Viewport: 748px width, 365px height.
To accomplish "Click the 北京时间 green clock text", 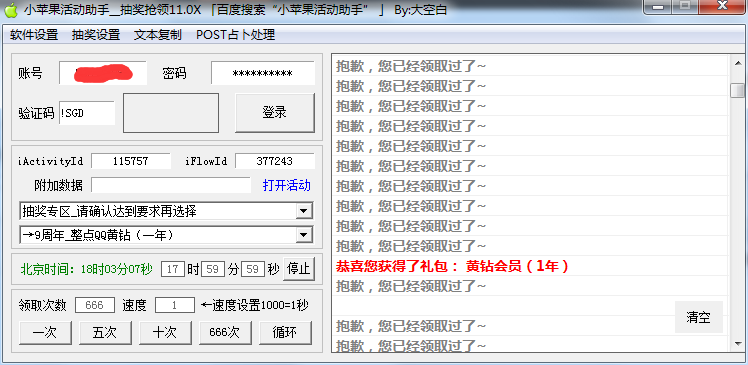I will tap(86, 269).
